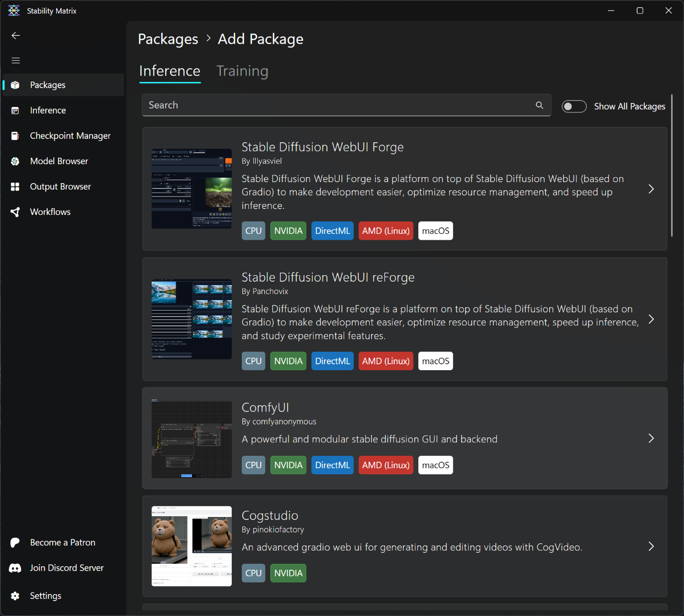Open Settings with the gear icon
This screenshot has height=616, width=684.
tap(15, 596)
